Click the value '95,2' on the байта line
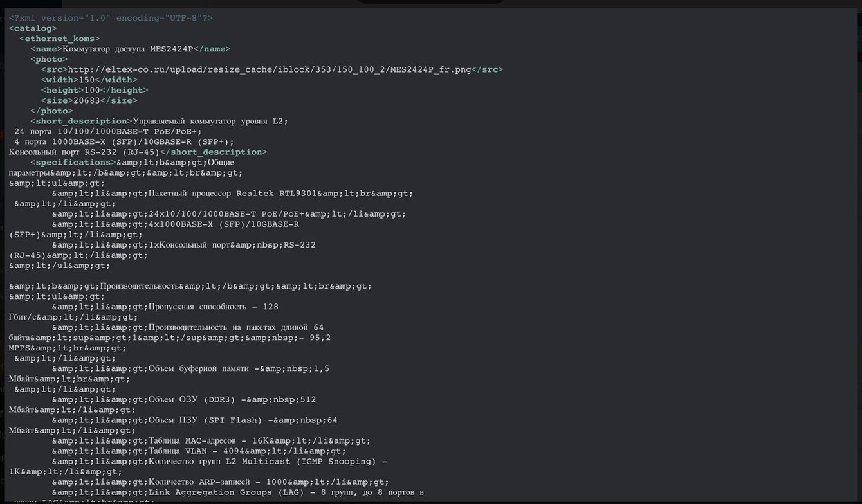The image size is (862, 504). point(320,337)
